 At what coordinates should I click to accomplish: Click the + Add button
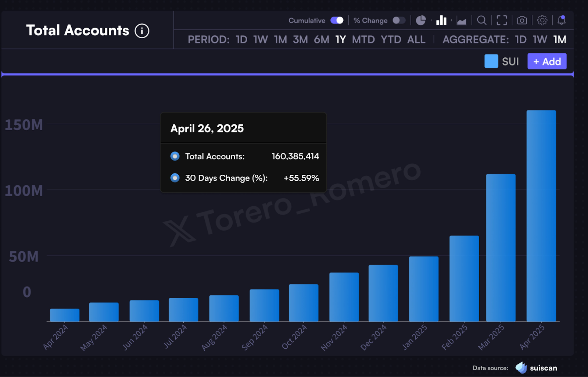(547, 61)
